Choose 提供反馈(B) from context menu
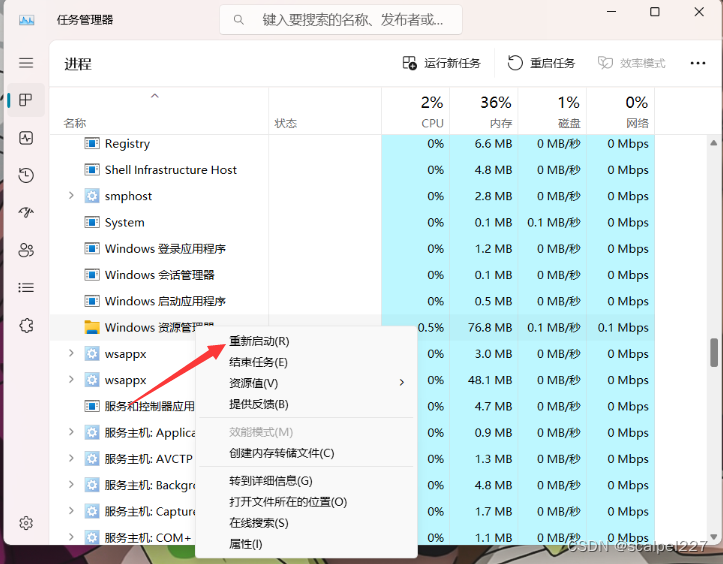 click(259, 404)
